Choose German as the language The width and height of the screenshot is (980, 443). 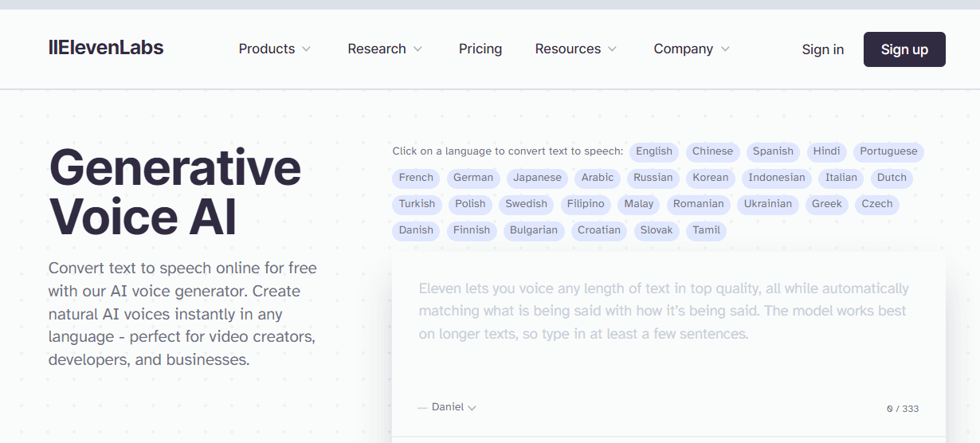click(x=473, y=178)
